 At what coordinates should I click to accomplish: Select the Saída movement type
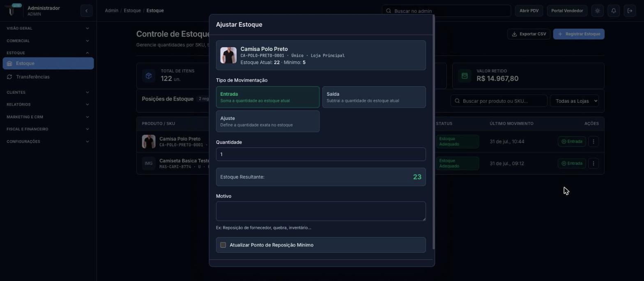point(374,97)
